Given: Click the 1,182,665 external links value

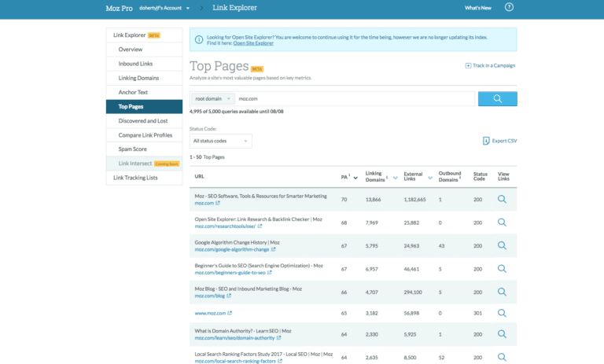Looking at the screenshot, I should click(414, 200).
